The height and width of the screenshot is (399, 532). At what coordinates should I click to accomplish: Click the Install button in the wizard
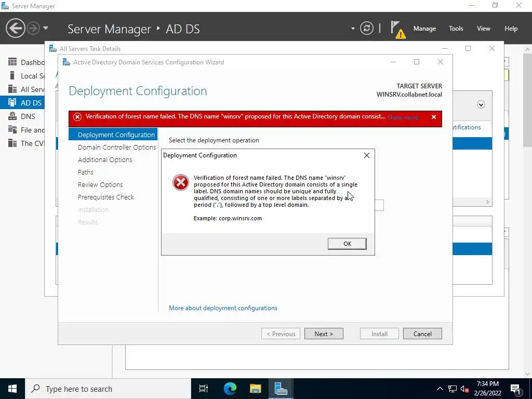point(379,334)
